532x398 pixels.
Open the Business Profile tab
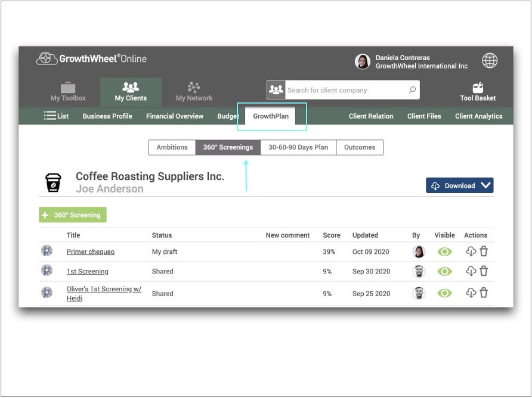pos(107,116)
